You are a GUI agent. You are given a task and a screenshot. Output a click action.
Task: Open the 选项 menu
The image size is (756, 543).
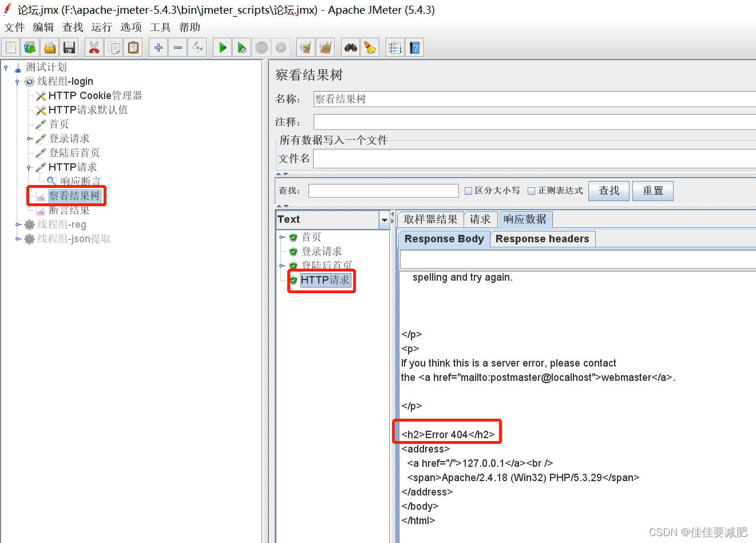(131, 27)
